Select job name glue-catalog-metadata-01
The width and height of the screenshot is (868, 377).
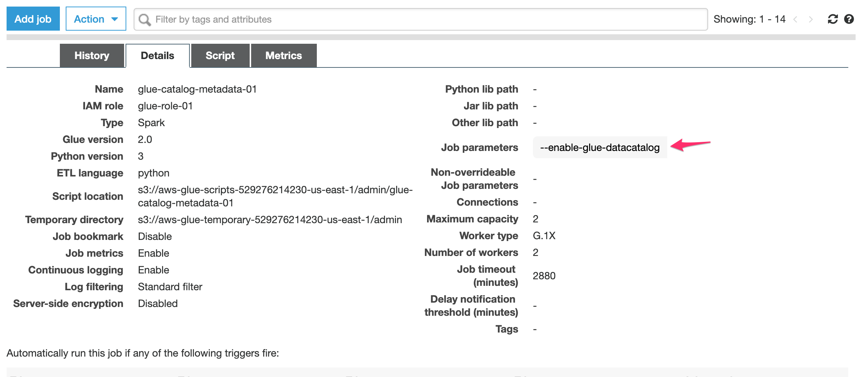197,89
